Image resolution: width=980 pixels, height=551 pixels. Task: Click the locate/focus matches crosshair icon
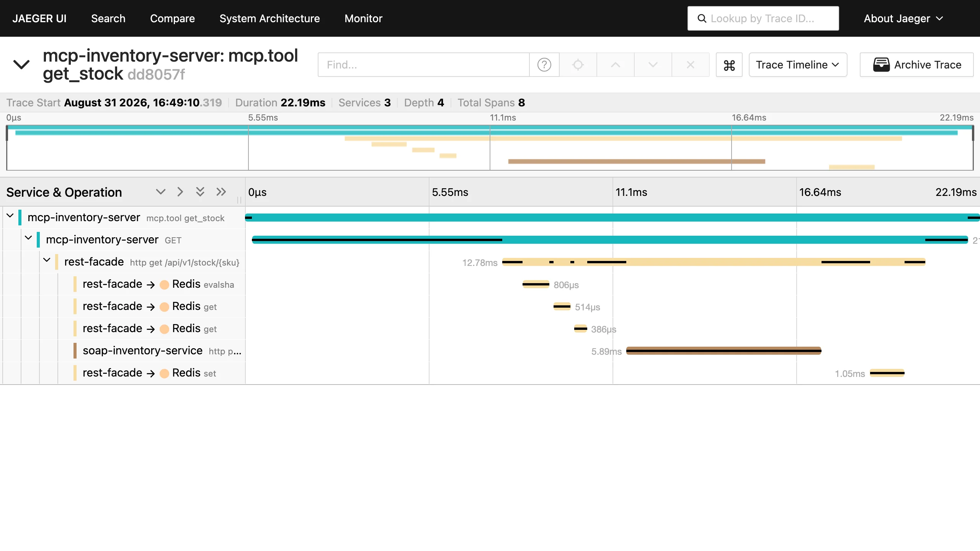578,65
